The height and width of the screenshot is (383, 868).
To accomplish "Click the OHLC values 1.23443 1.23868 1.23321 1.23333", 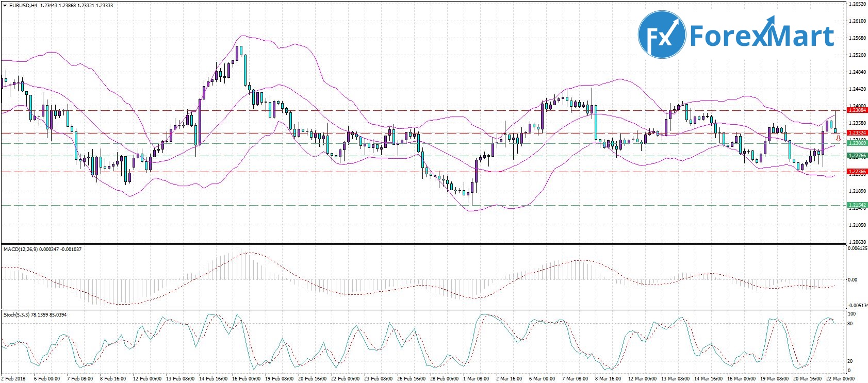I will coord(76,6).
